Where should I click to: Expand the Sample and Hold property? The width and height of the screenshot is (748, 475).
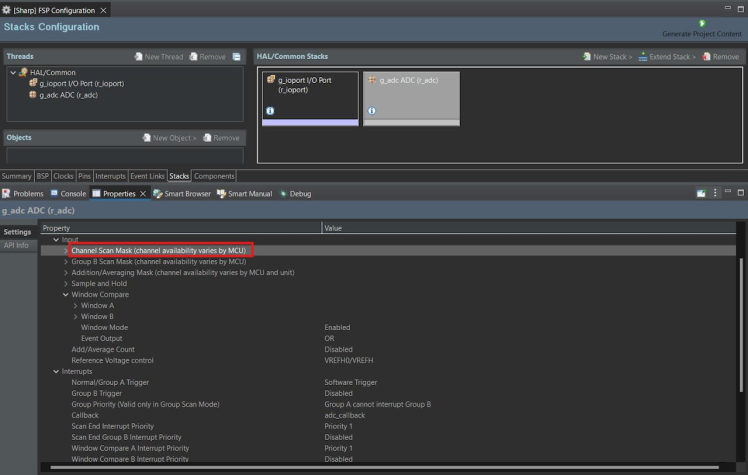point(67,283)
